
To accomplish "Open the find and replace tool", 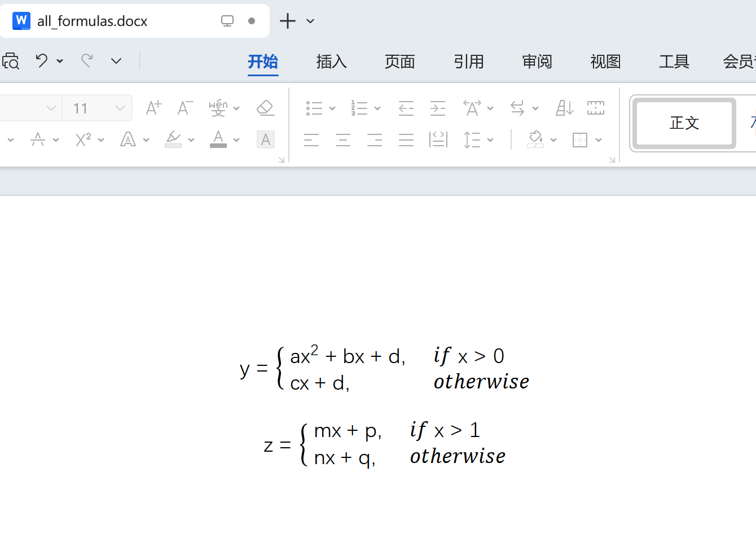I will 11,60.
